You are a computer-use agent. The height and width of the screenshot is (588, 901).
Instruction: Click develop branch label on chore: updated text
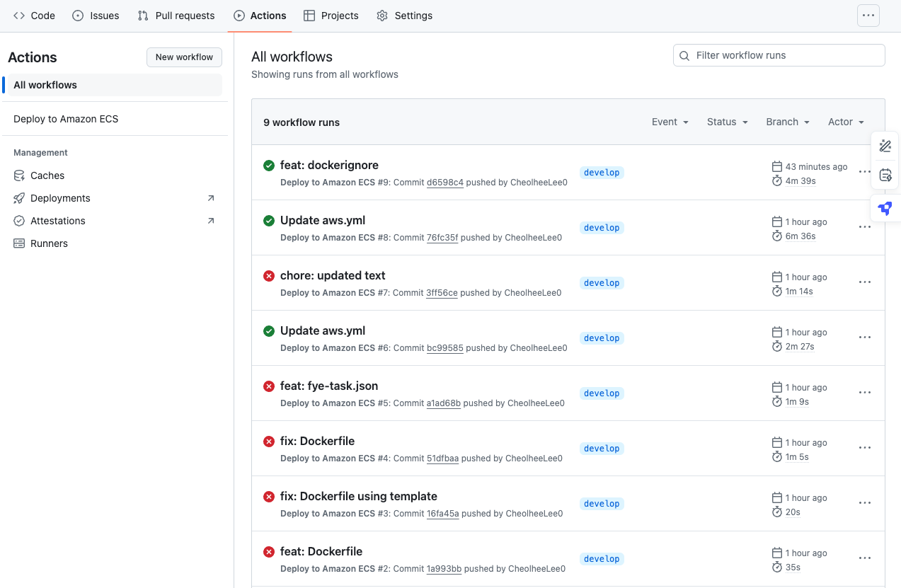click(602, 283)
